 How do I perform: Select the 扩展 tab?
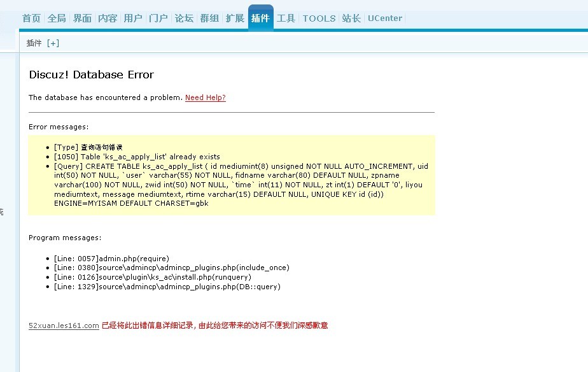click(235, 18)
